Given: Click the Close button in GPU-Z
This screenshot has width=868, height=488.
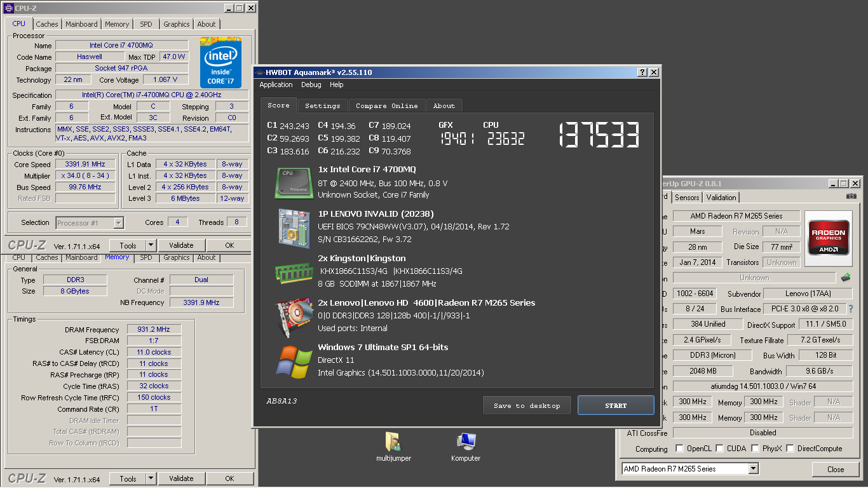Looking at the screenshot, I should [836, 470].
